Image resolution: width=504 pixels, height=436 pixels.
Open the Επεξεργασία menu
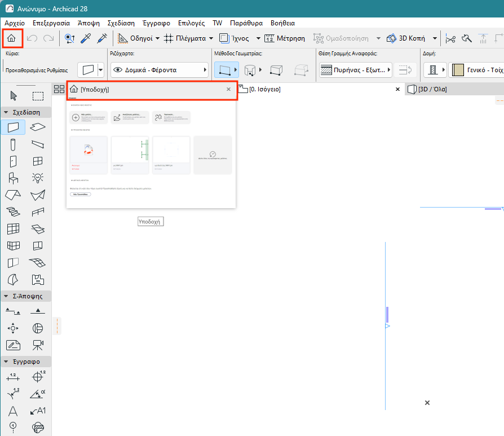tap(51, 23)
